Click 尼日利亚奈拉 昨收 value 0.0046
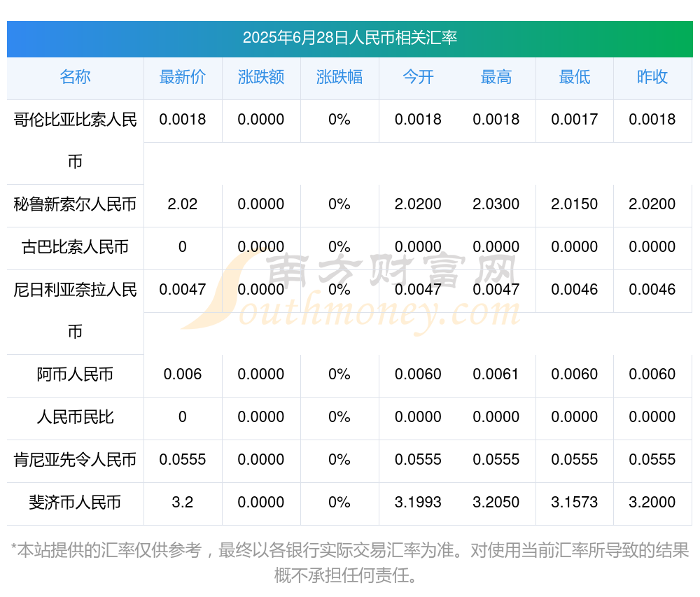The height and width of the screenshot is (597, 700). click(652, 290)
